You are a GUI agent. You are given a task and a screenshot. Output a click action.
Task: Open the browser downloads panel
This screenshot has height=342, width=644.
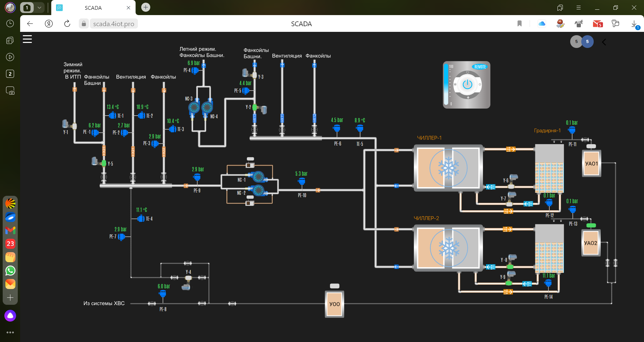coord(634,24)
